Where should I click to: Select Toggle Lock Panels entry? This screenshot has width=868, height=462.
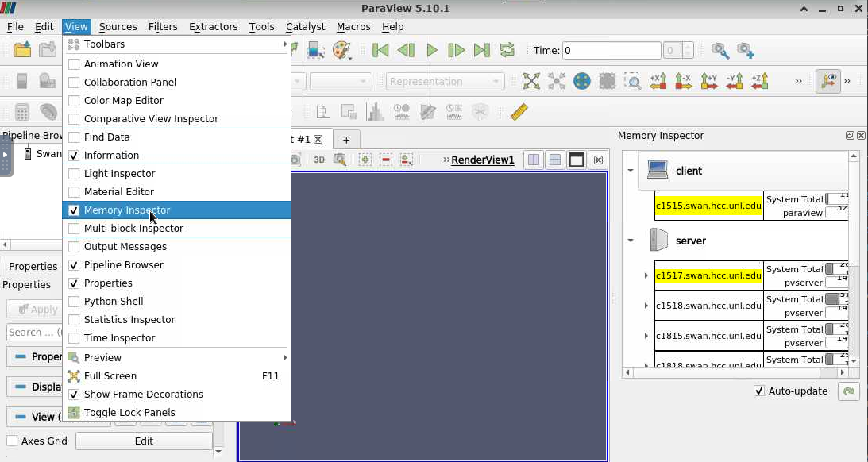(176, 413)
